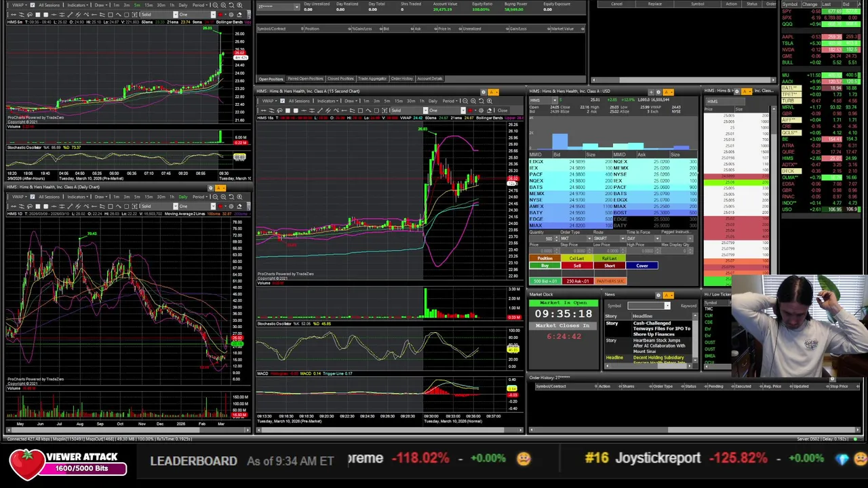The height and width of the screenshot is (488, 868).
Task: Click the eraser tool on the 5-minute chart
Action: point(239,14)
